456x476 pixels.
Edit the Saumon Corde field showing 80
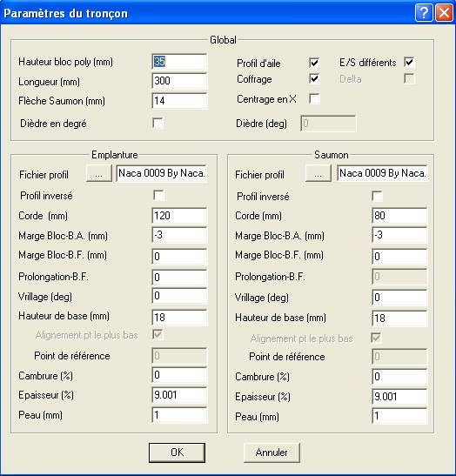click(399, 216)
